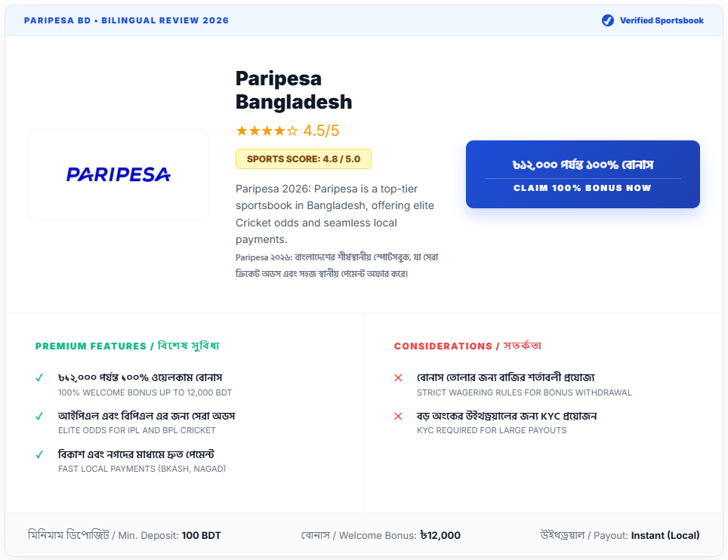This screenshot has height=560, width=728.
Task: Click the Sports Score 4.8 / 5.0 badge
Action: pyautogui.click(x=303, y=159)
